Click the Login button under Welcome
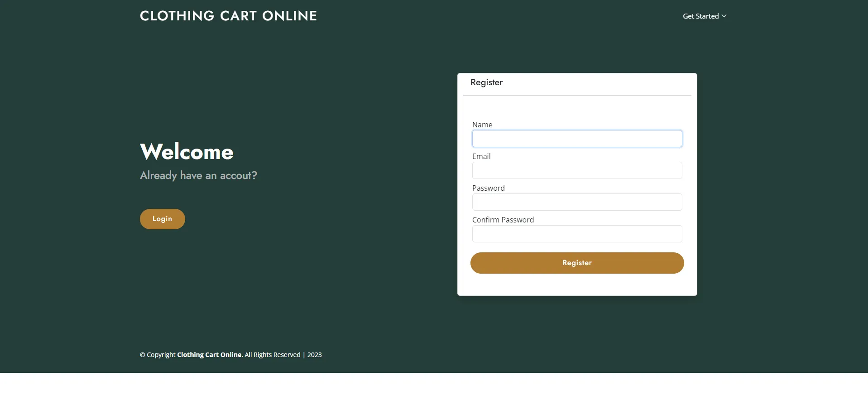The height and width of the screenshot is (420, 868). pos(162,219)
